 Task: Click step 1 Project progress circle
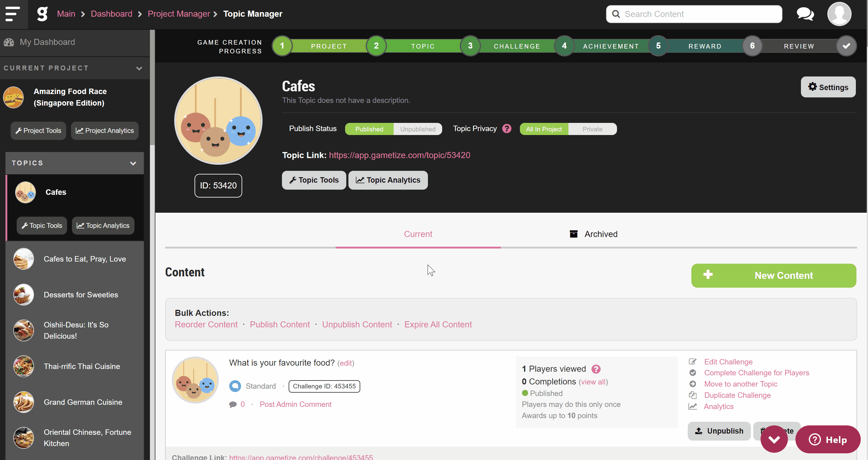[x=282, y=46]
